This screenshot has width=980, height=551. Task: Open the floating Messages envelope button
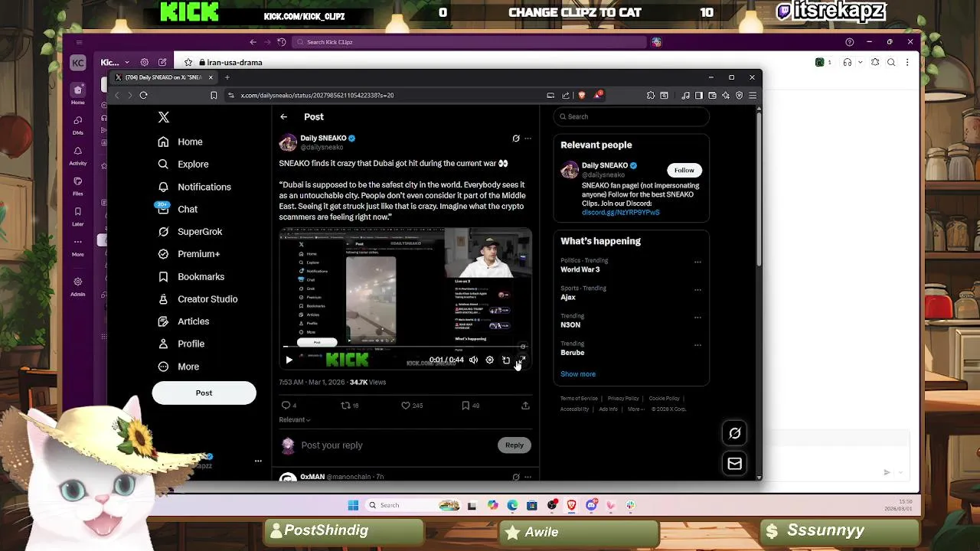click(x=734, y=464)
